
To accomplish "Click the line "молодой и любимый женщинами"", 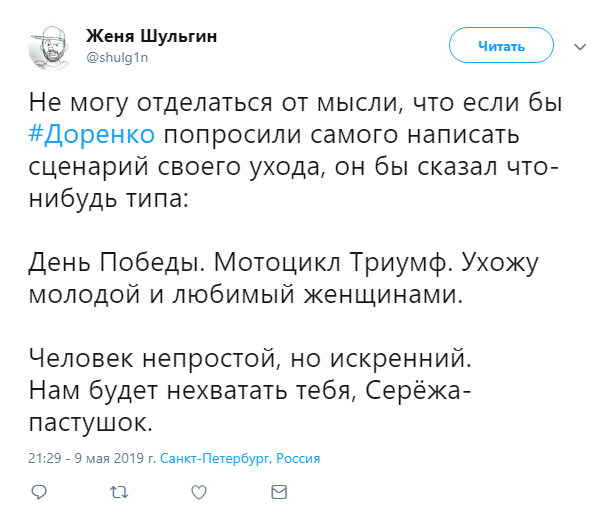I will (246, 294).
